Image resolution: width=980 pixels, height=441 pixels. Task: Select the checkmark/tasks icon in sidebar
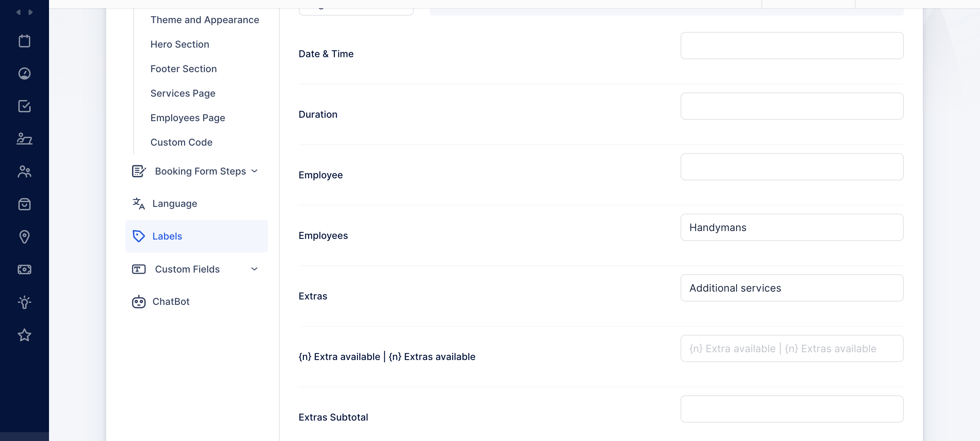24,105
